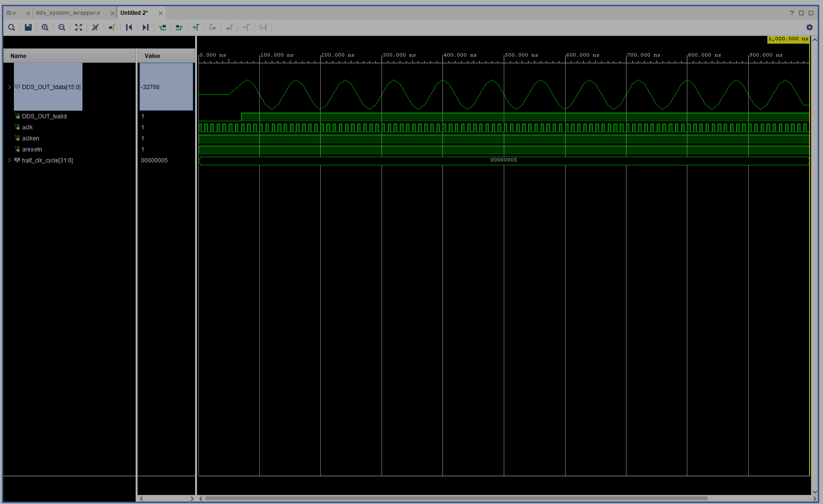Jump to next transition icon
The width and height of the screenshot is (823, 504).
[179, 27]
